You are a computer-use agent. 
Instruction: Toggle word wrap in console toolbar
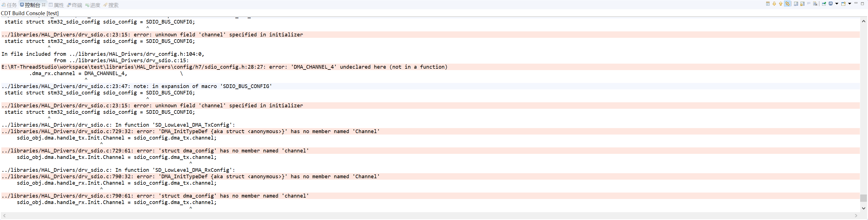809,3
